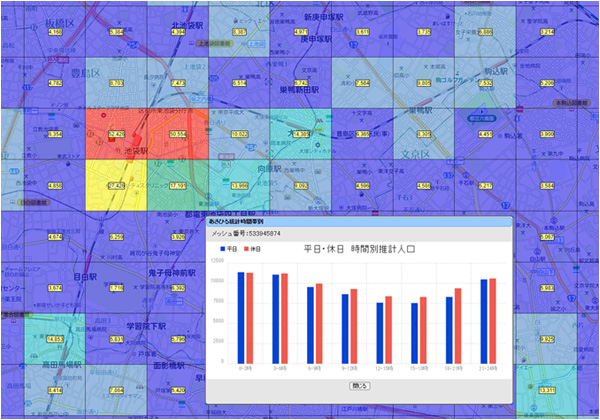Toggle the 平日 series in chart legend
The image size is (600, 420).
click(x=225, y=248)
